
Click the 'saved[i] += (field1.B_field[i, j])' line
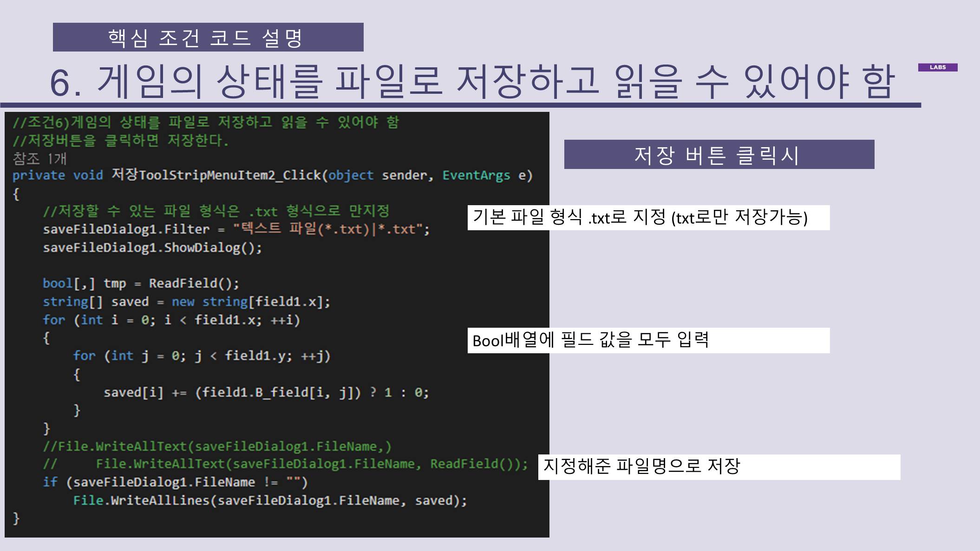pos(266,393)
